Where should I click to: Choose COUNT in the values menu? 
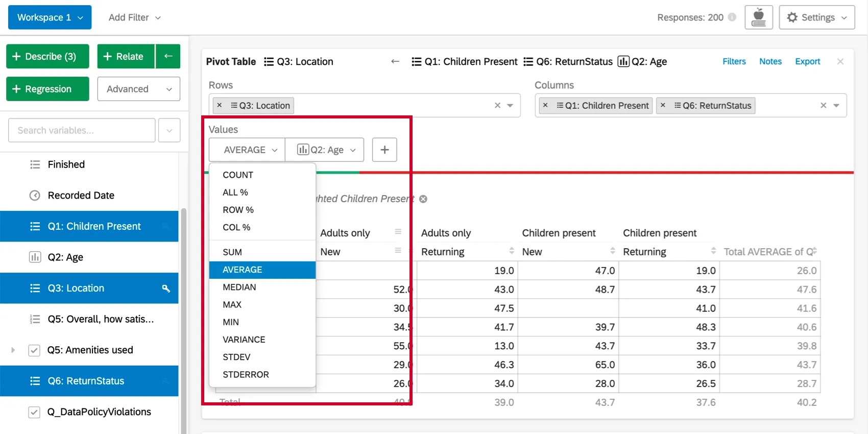[238, 175]
